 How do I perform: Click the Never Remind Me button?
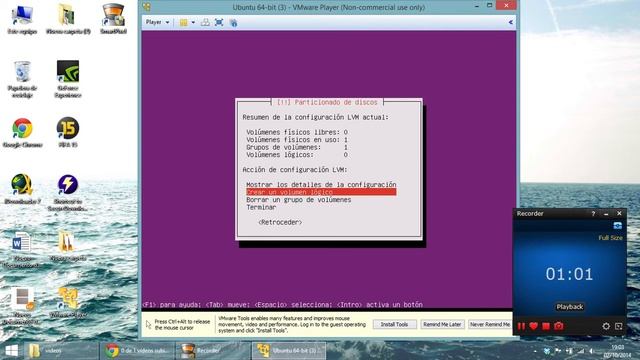[x=490, y=324]
